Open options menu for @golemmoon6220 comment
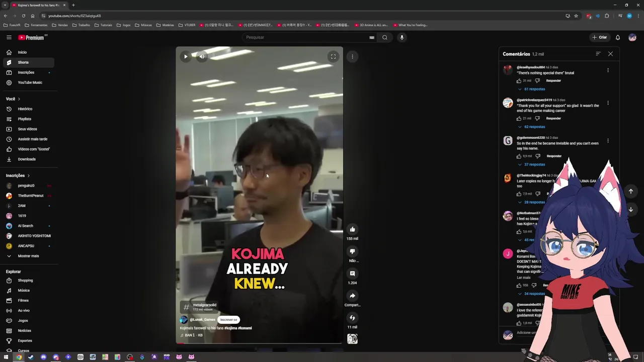This screenshot has width=644, height=362. coord(608,140)
